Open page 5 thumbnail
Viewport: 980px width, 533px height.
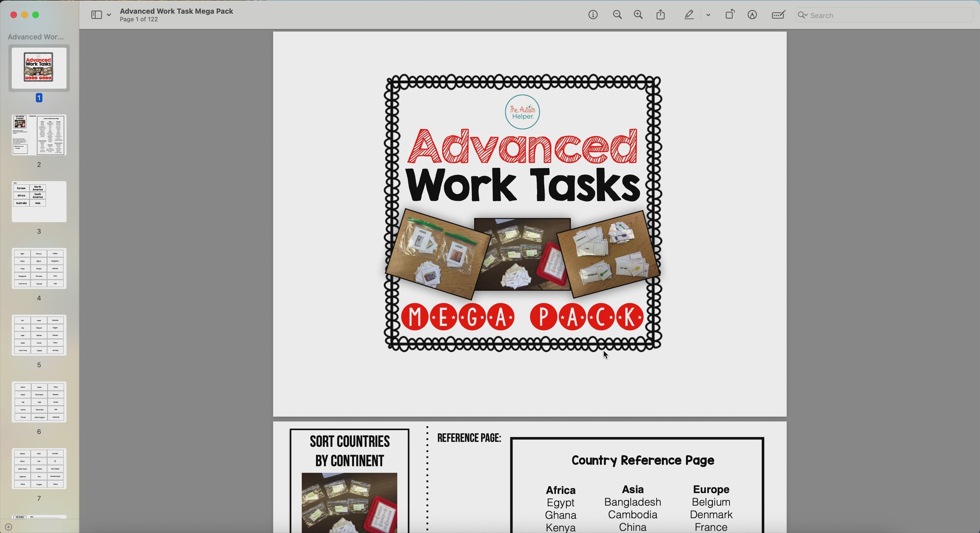tap(39, 335)
